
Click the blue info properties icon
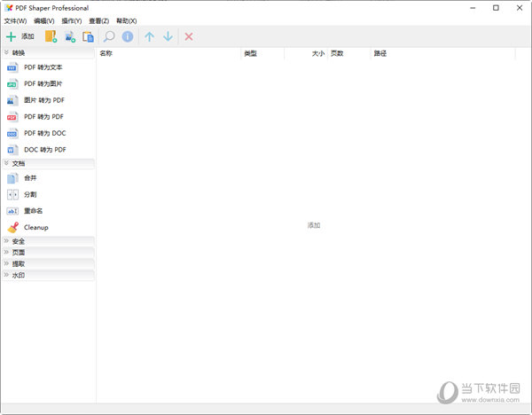click(128, 36)
